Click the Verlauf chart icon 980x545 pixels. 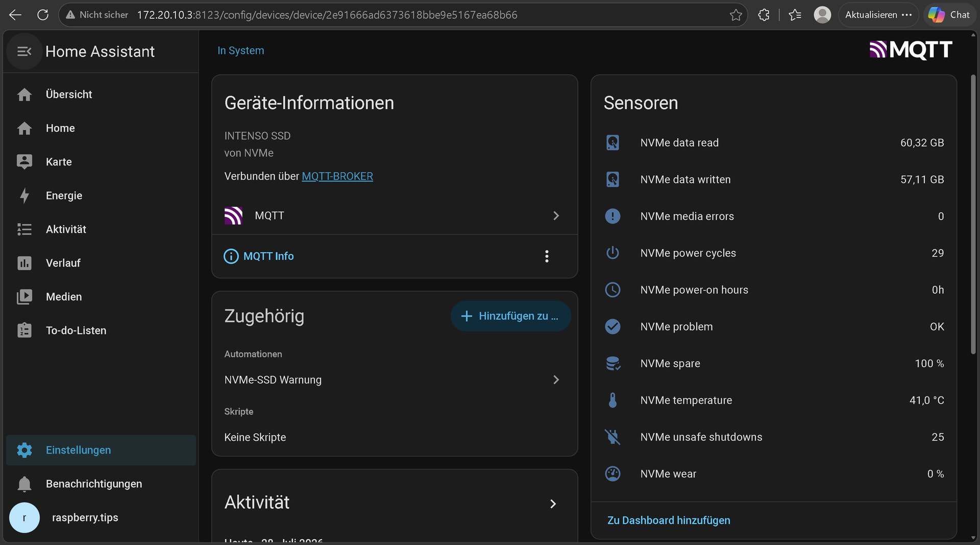tap(24, 263)
